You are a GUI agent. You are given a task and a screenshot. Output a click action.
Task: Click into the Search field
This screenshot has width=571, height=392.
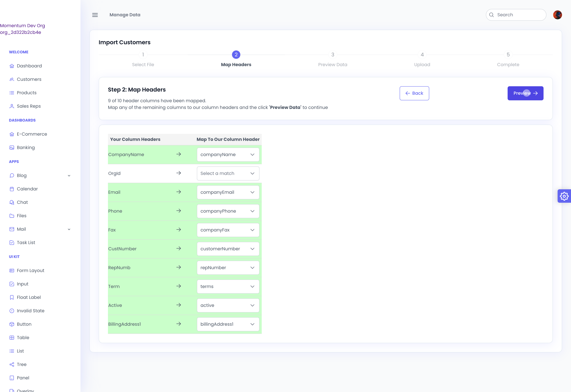[516, 15]
